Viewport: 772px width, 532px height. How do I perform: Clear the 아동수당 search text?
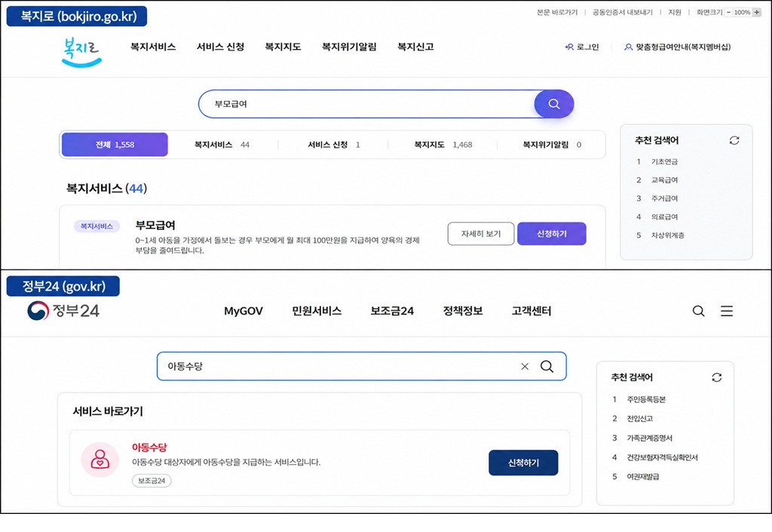(x=525, y=366)
